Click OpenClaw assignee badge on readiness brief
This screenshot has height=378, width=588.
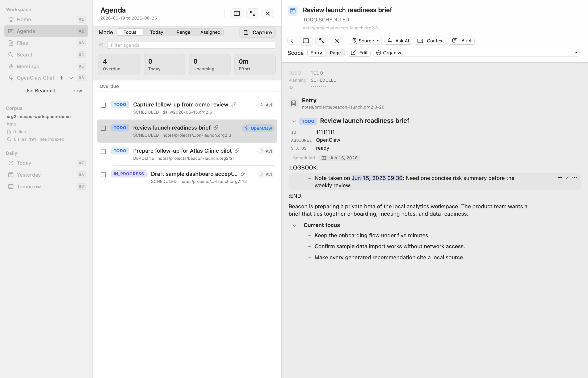point(258,128)
